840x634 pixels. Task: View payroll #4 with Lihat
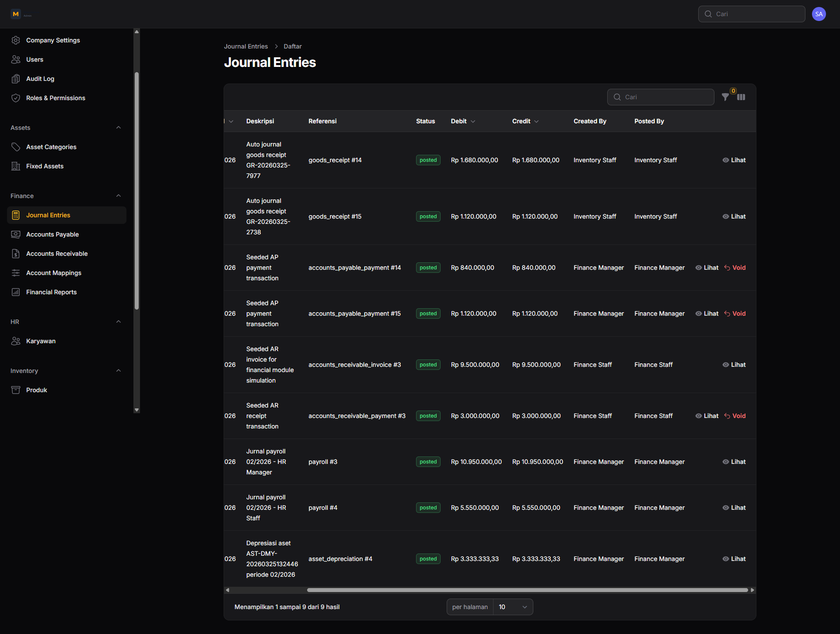click(734, 508)
